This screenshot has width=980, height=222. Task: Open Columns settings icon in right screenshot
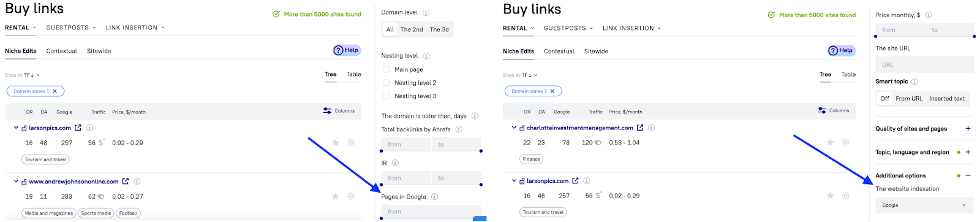click(822, 110)
